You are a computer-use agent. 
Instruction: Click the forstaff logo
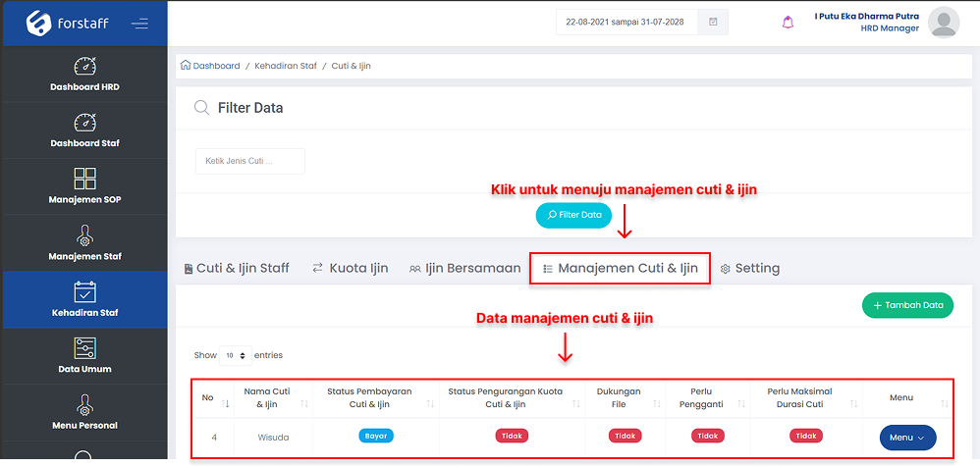click(x=68, y=24)
